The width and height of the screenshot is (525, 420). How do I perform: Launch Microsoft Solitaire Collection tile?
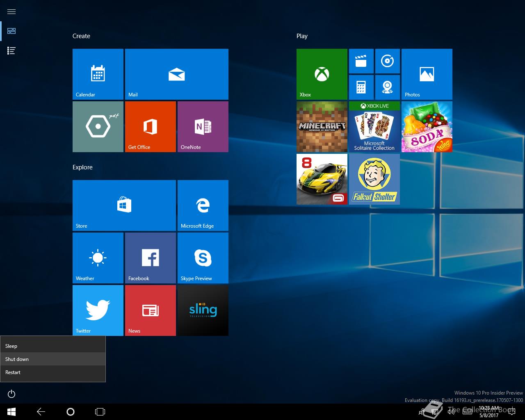pos(374,127)
